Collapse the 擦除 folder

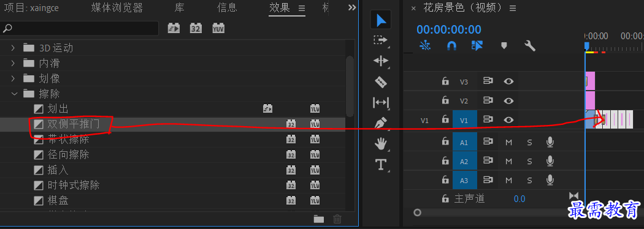(x=14, y=94)
